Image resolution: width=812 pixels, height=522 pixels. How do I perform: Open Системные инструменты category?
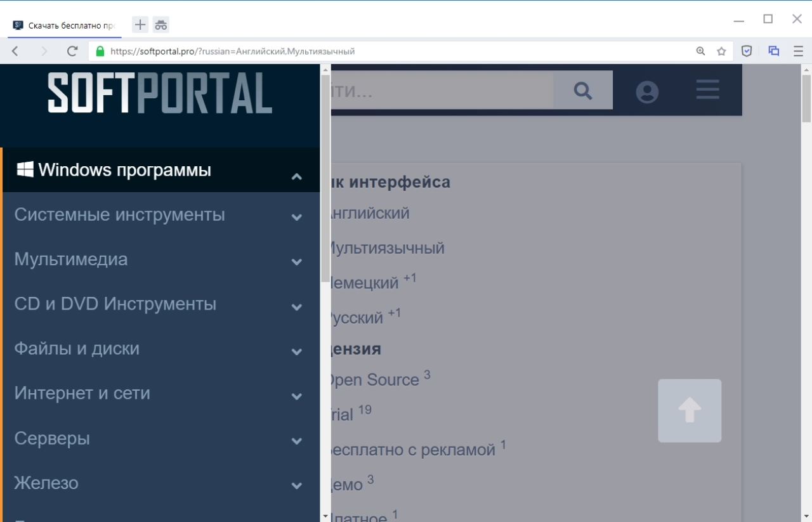point(120,215)
